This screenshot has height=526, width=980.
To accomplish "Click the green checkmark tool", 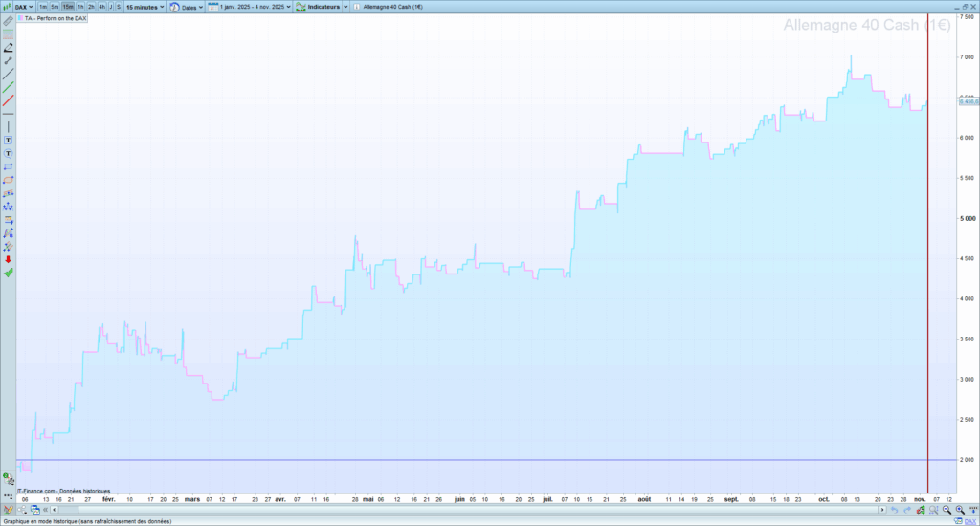I will (x=9, y=273).
